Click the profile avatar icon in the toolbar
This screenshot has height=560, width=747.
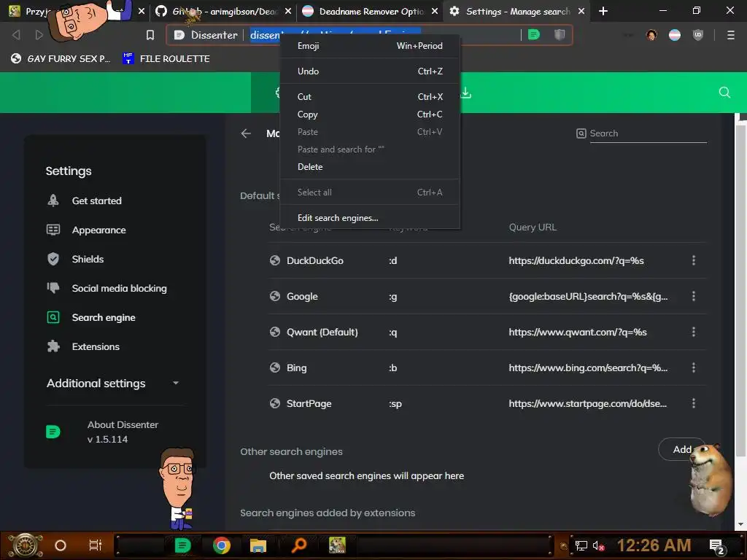coord(651,35)
